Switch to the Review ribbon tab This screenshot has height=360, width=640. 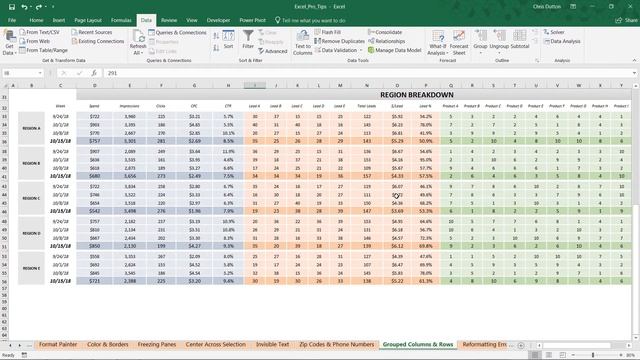169,20
